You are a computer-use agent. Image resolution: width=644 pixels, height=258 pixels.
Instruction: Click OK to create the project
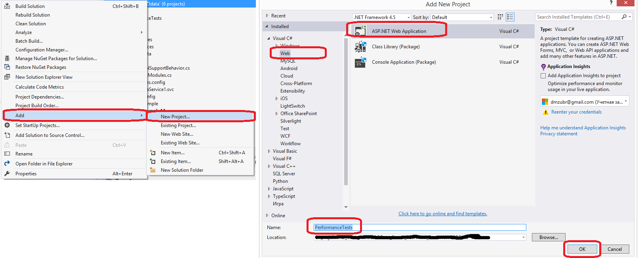[582, 249]
